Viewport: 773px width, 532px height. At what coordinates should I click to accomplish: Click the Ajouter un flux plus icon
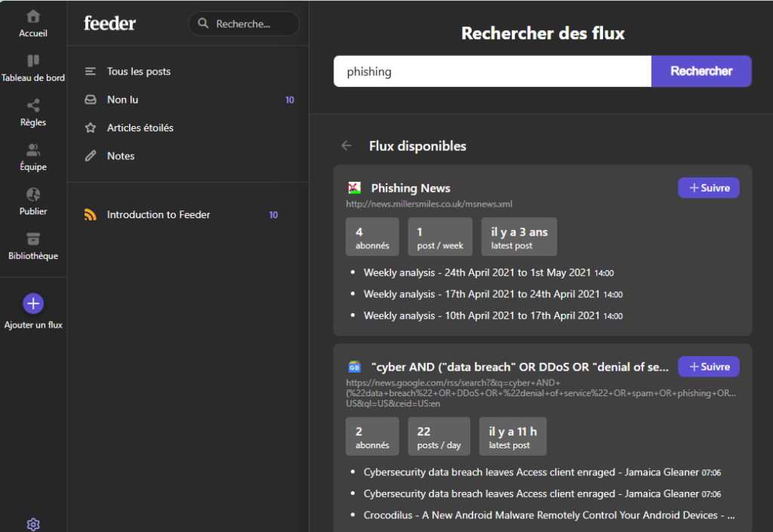[33, 303]
